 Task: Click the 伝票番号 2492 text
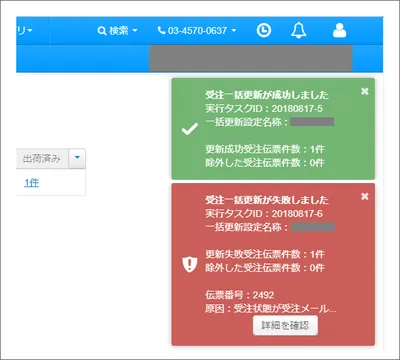(240, 295)
